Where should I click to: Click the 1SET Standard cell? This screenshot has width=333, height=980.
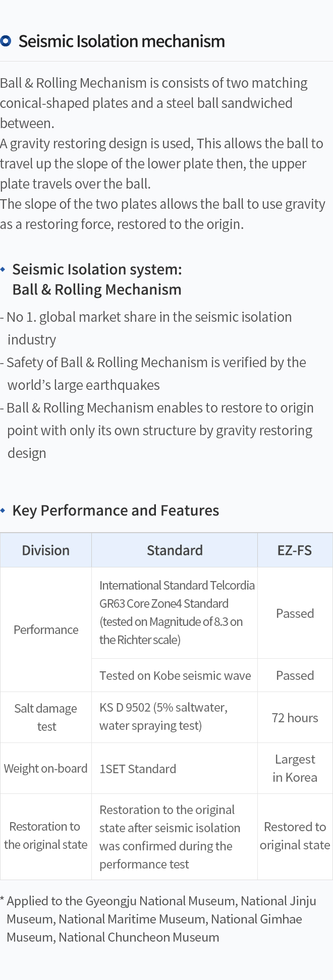click(x=175, y=768)
